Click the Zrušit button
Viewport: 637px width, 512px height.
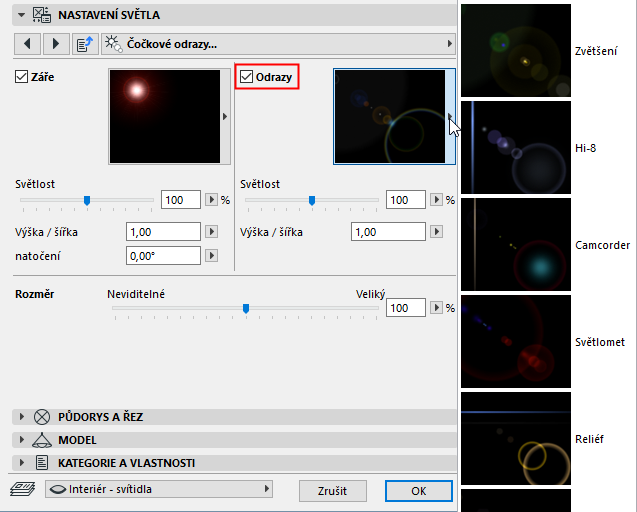333,491
